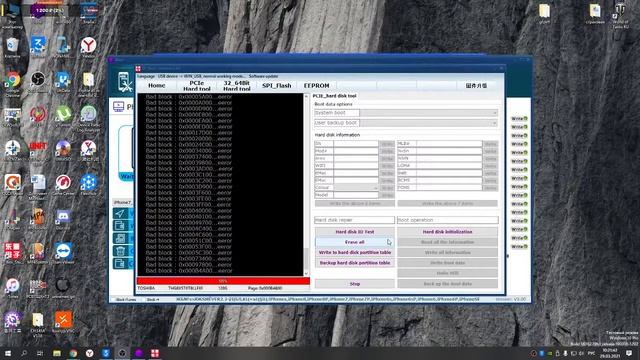Click the paper plane icon in background window sidebar
The image size is (640, 360).
coord(120,213)
